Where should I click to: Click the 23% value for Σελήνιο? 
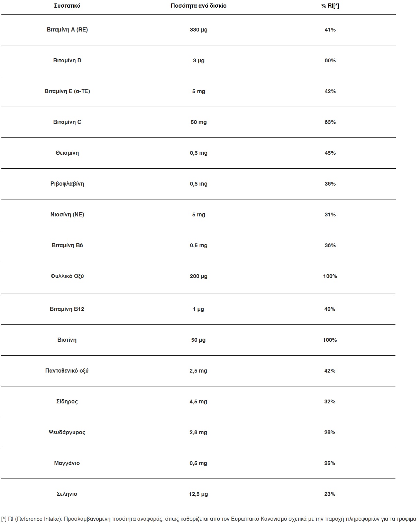(x=330, y=494)
